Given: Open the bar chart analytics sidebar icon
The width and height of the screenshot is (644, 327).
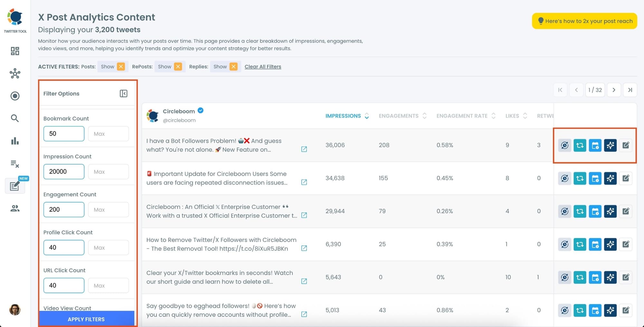Looking at the screenshot, I should (x=15, y=141).
